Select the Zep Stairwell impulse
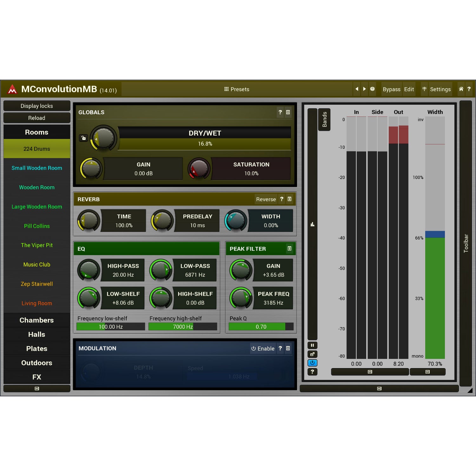The image size is (476, 476). 37,284
